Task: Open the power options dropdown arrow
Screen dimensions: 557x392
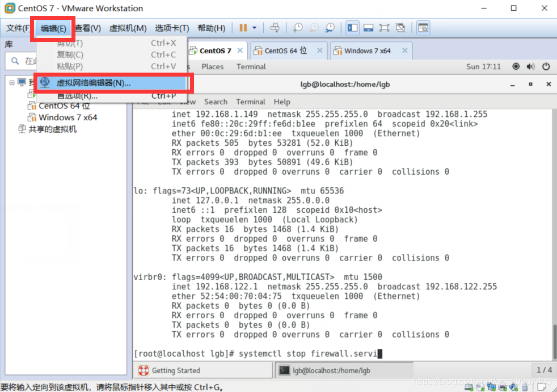Action: 254,28
